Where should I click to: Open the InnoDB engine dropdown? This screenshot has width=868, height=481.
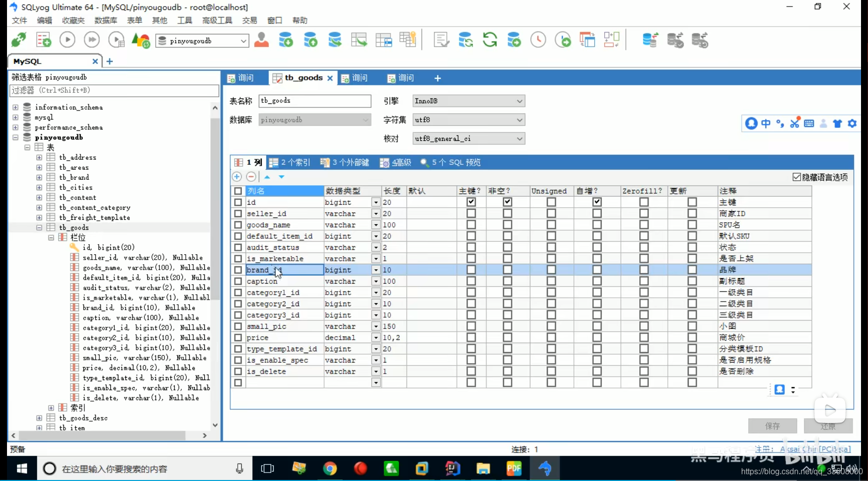[x=519, y=101]
